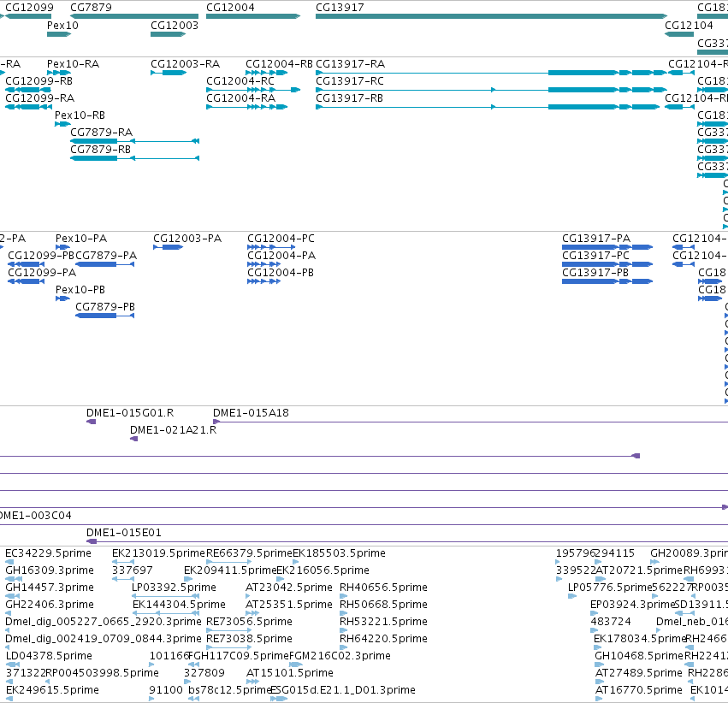Select the CG12003 gene label

click(x=175, y=25)
